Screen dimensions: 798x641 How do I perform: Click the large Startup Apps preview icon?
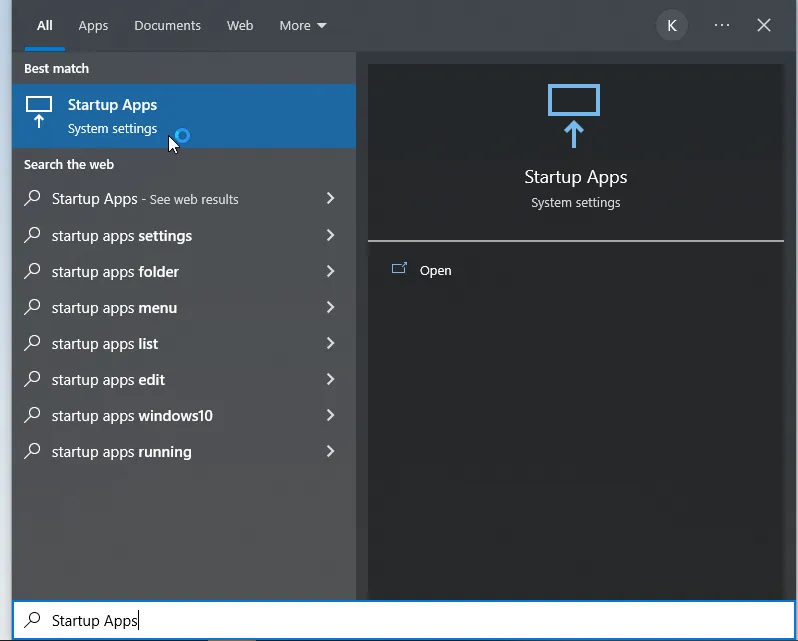(574, 115)
